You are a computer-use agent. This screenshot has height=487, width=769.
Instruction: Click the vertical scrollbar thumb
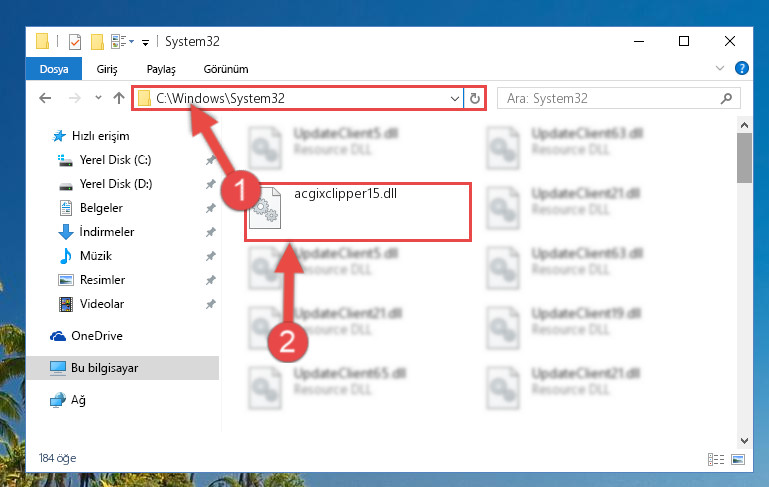(744, 158)
